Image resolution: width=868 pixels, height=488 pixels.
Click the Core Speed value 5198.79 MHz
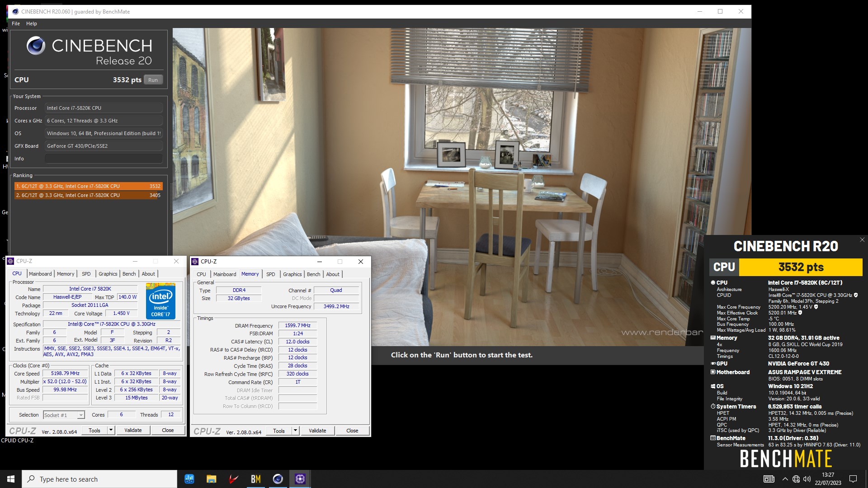[x=65, y=374]
